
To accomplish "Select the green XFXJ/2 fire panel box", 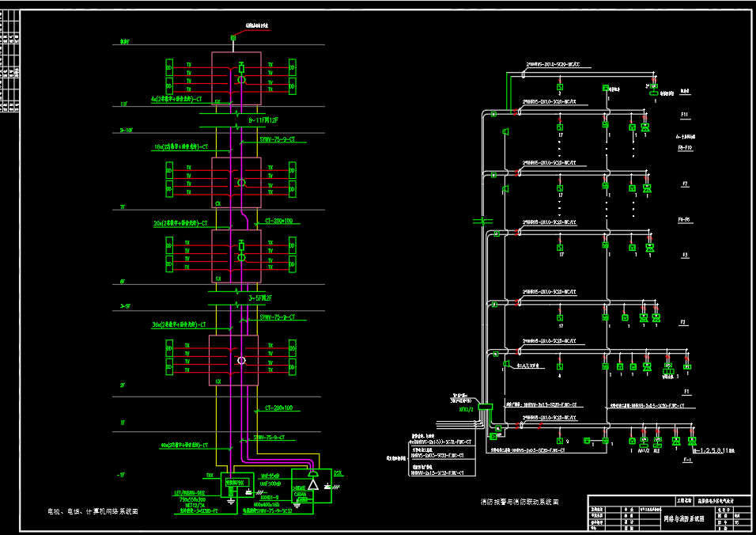I will point(485,407).
